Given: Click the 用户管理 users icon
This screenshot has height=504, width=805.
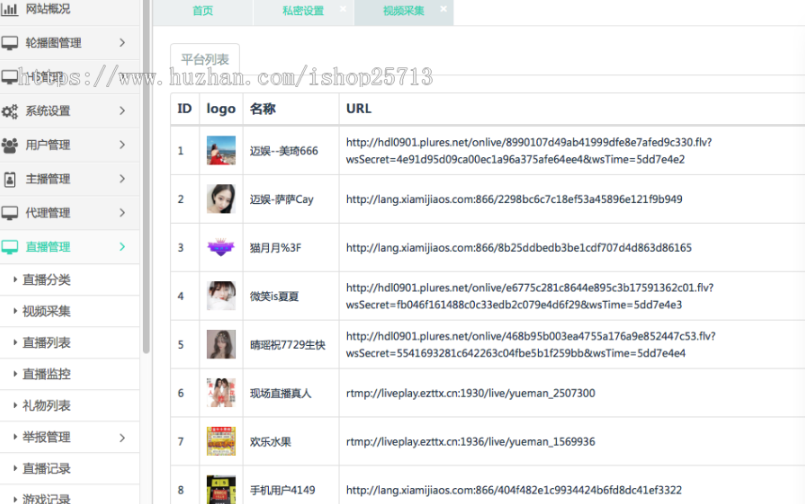Looking at the screenshot, I should [9, 145].
